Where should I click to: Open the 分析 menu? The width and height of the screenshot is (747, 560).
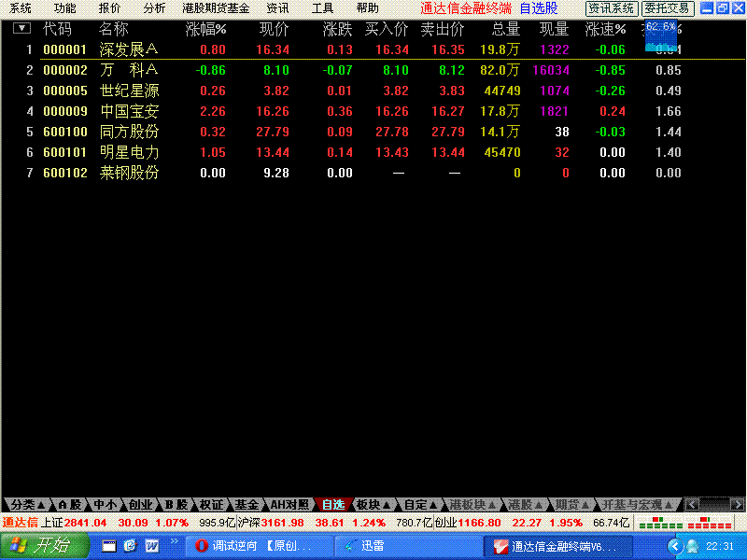point(154,8)
